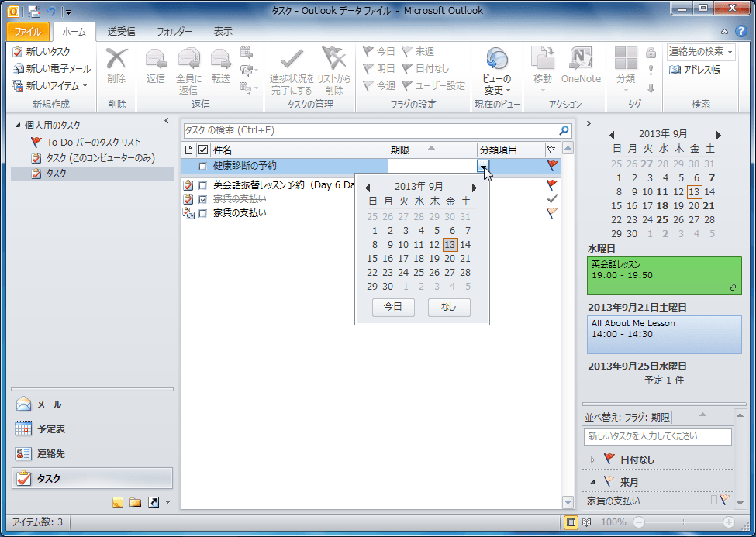Check the 英会話振替レッスン予約 task checkbox
Viewport: 756px width, 537px height.
pos(202,185)
